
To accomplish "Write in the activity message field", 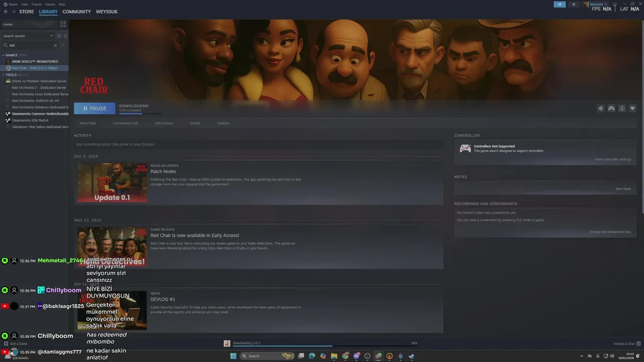I will pos(259,144).
